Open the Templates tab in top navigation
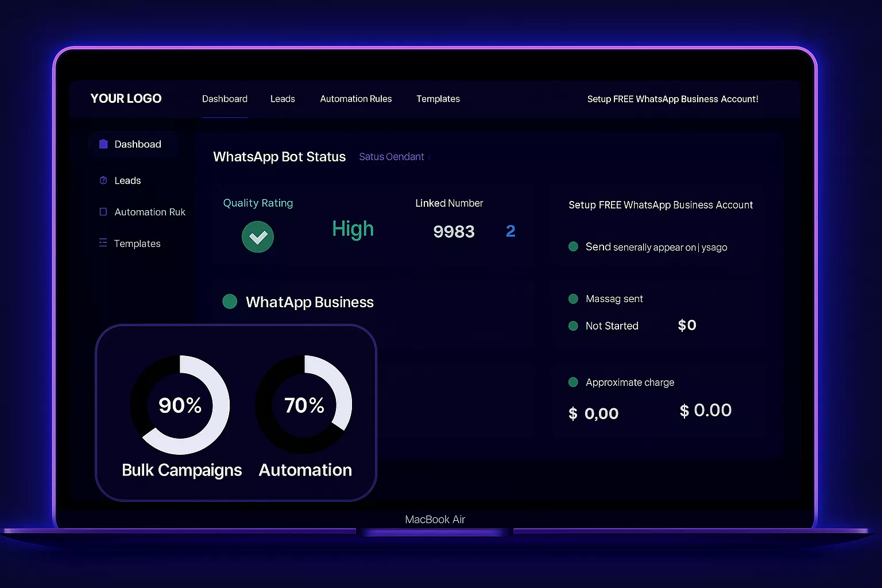Screen dimensions: 882x588 [x=438, y=99]
